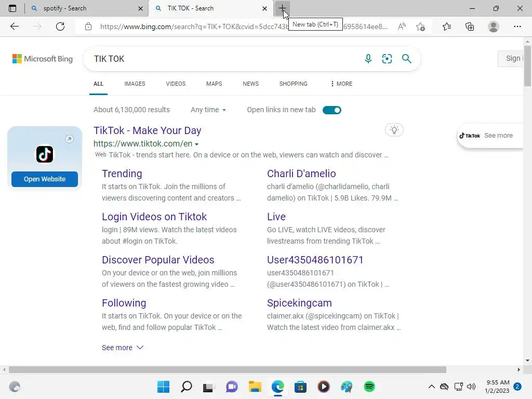Image resolution: width=532 pixels, height=399 pixels.
Task: Open User4350486101671 link
Action: tap(315, 260)
